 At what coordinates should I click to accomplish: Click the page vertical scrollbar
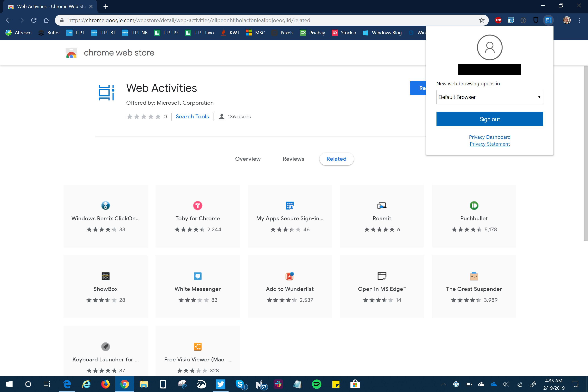tap(585, 153)
